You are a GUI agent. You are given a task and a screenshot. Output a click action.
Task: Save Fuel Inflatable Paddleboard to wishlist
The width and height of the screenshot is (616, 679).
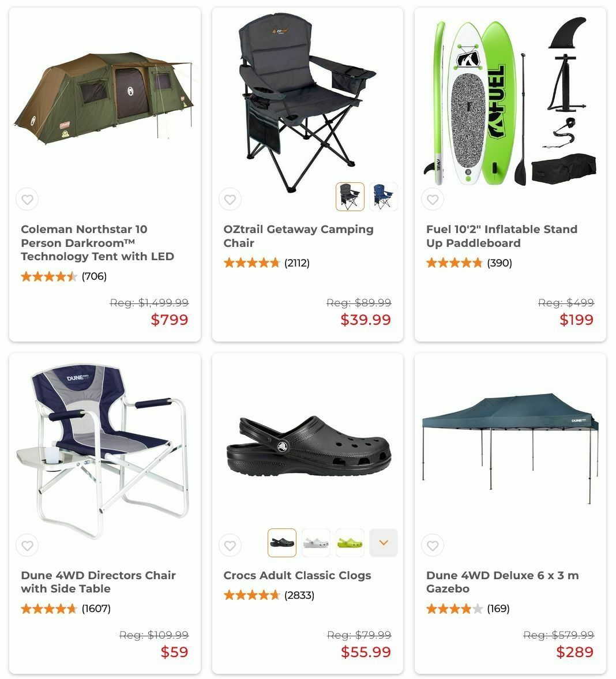pos(433,200)
